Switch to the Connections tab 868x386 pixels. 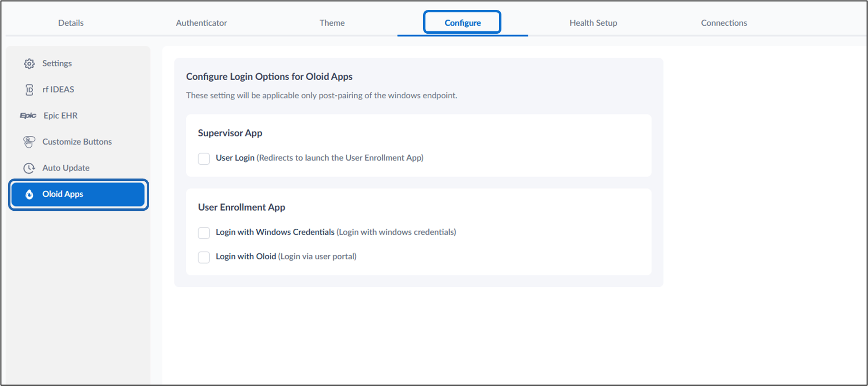coord(724,23)
